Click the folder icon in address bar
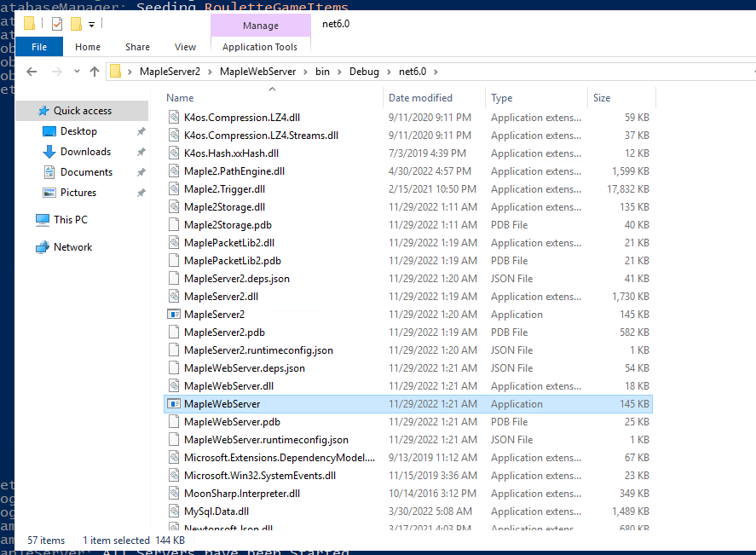The width and height of the screenshot is (756, 555). (x=115, y=72)
